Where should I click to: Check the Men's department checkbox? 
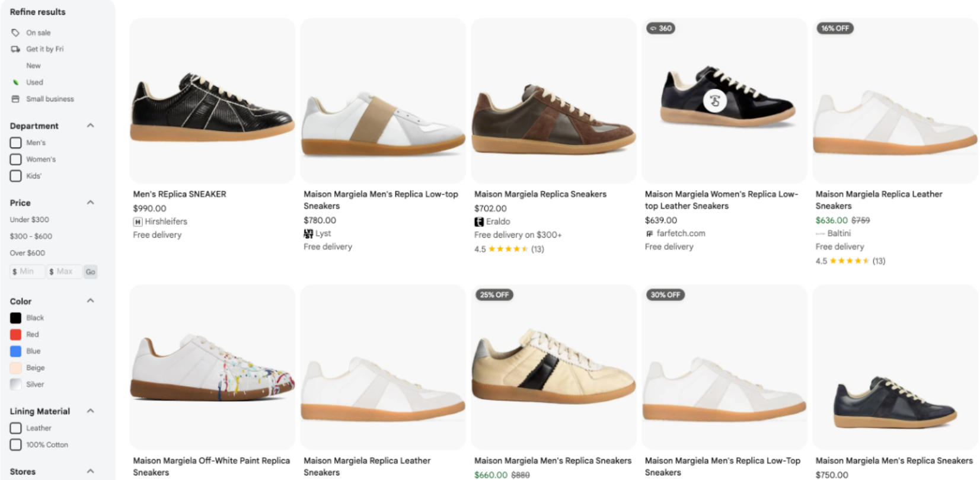click(x=16, y=143)
